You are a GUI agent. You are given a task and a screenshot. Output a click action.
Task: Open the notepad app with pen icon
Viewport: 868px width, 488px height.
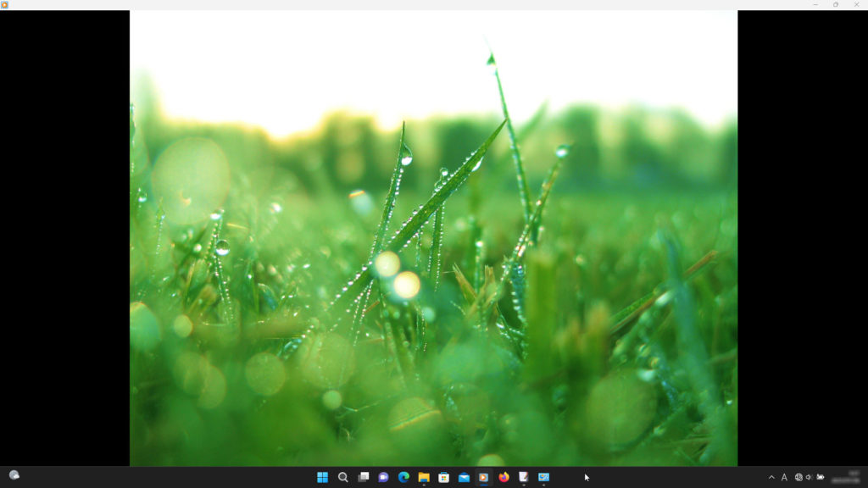click(524, 477)
